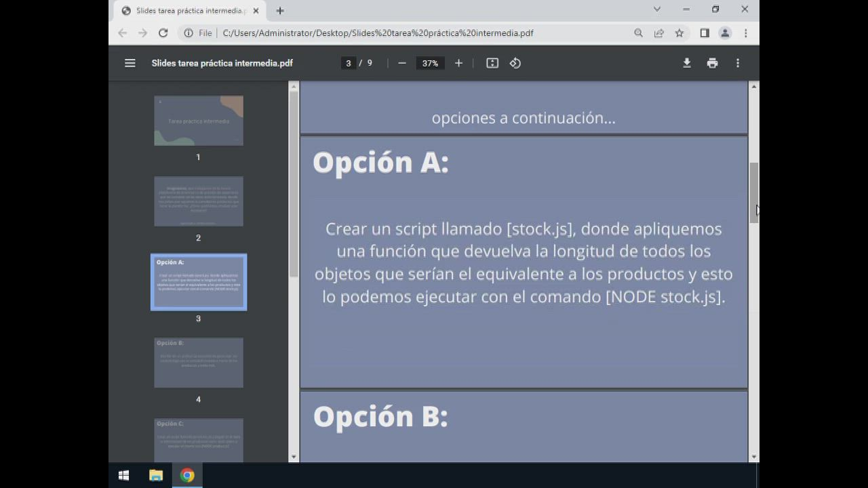Go forward in Chrome history
Screen dimensions: 868x488
(142, 33)
